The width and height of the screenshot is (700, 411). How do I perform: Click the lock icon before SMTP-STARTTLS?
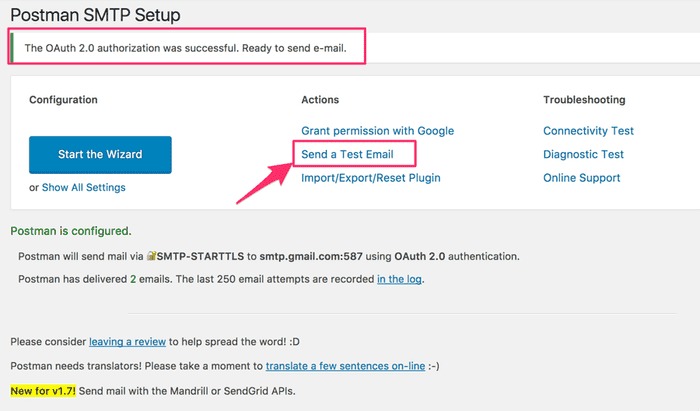[151, 256]
